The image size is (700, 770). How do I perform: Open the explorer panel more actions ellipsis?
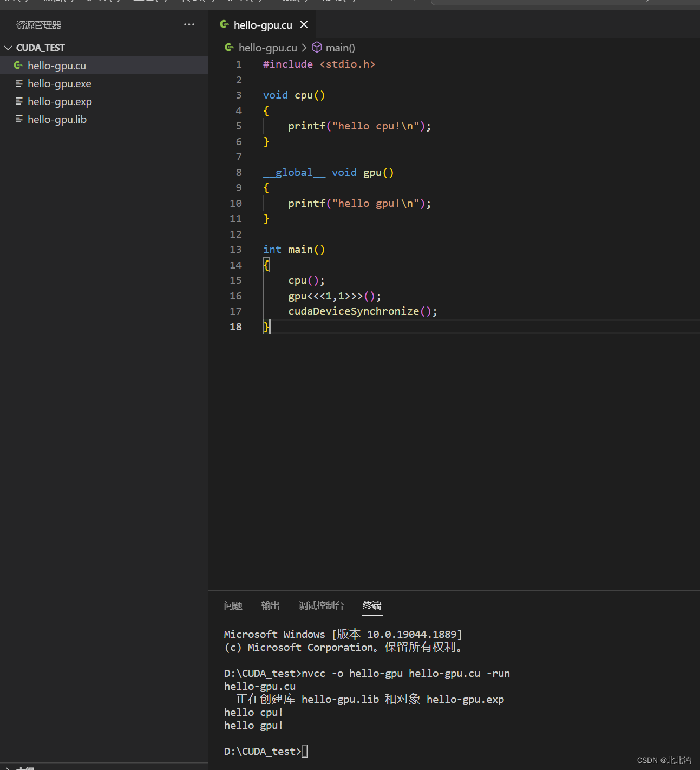189,24
